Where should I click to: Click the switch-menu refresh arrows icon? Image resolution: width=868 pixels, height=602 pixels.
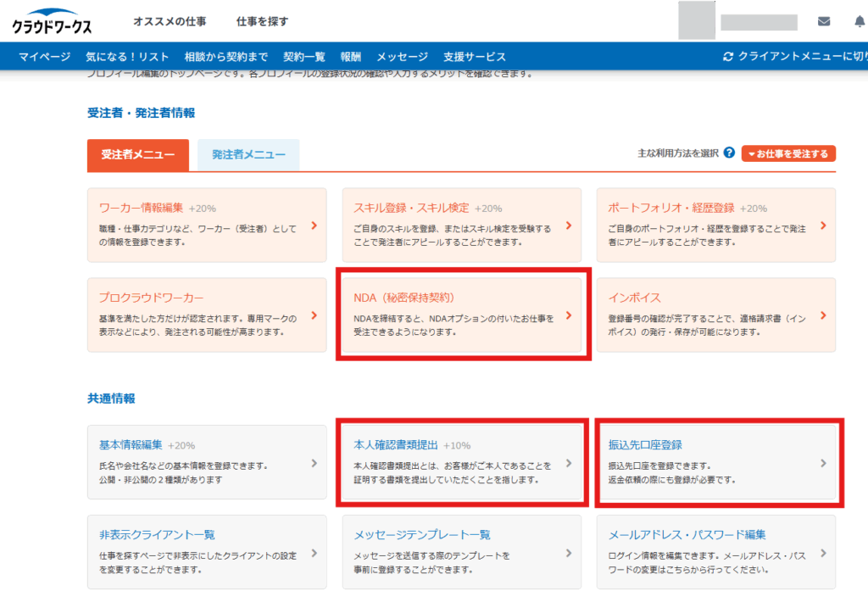728,57
